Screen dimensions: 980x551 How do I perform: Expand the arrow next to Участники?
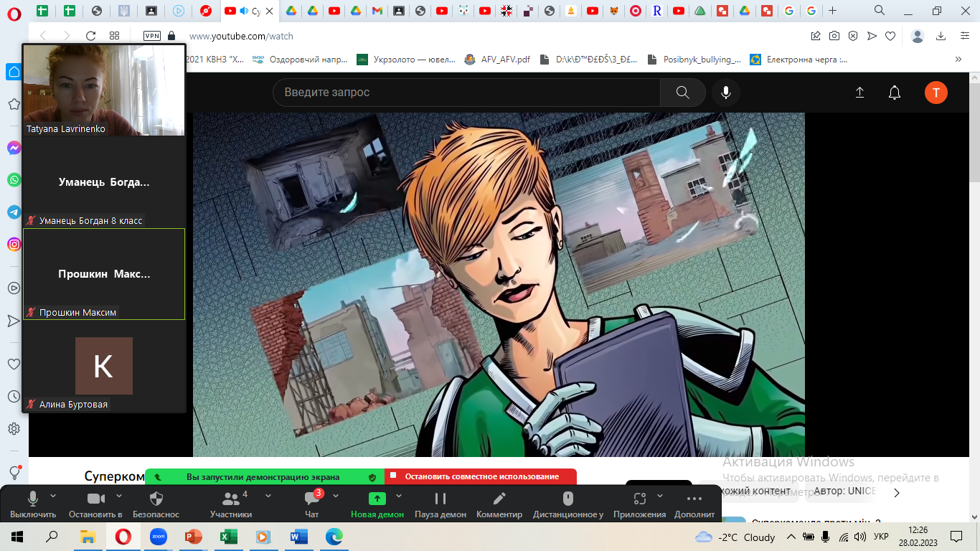268,496
